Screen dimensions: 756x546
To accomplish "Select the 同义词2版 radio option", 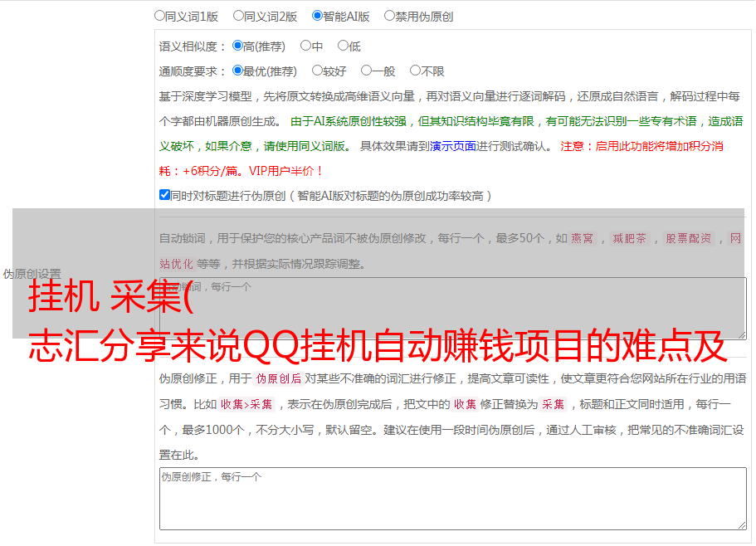I will 238,16.
